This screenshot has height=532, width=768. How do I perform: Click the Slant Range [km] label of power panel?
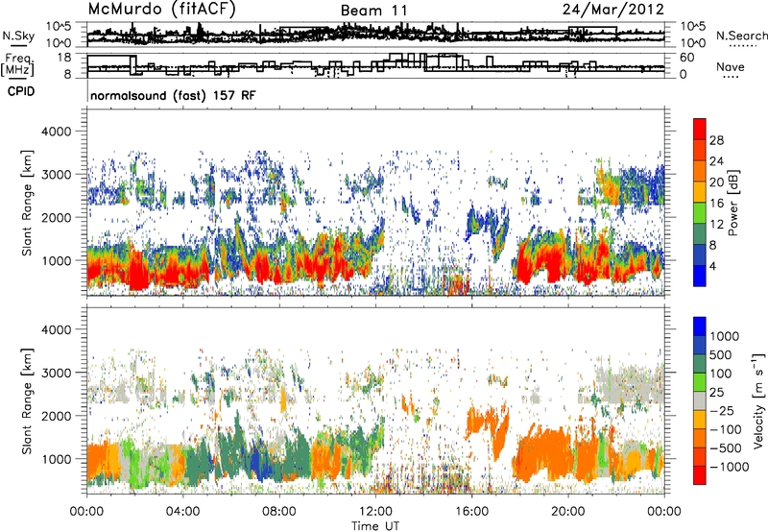point(27,203)
